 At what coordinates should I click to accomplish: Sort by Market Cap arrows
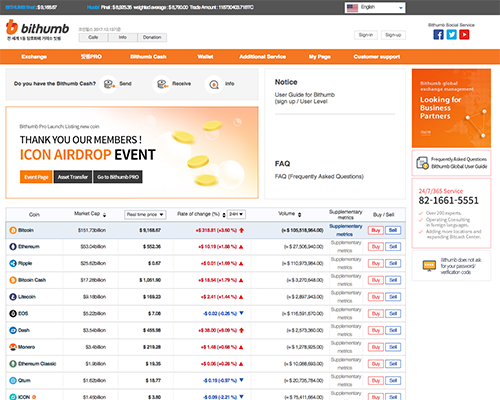(x=104, y=215)
